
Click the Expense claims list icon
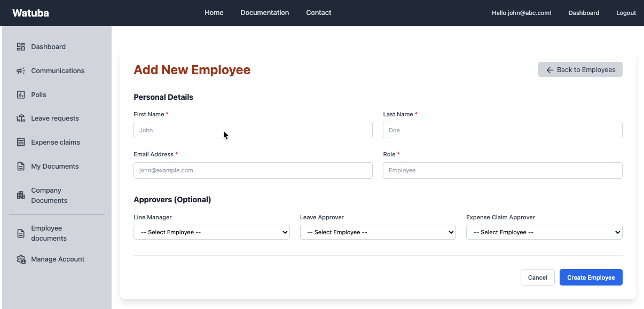pos(21,142)
